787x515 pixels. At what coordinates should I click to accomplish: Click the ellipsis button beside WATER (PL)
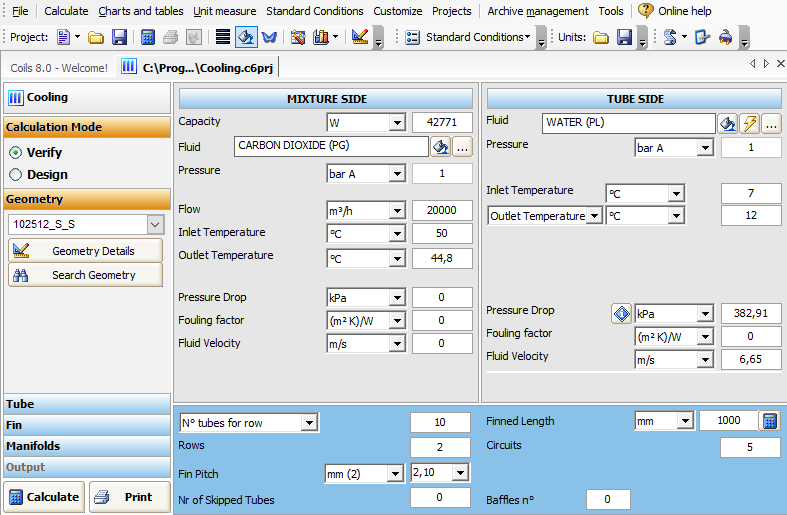click(x=771, y=123)
